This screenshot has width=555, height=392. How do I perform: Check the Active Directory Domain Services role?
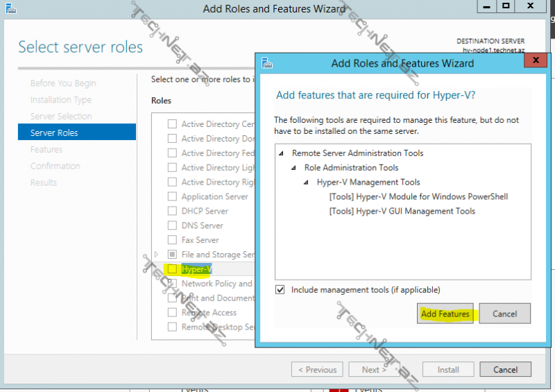coord(172,139)
